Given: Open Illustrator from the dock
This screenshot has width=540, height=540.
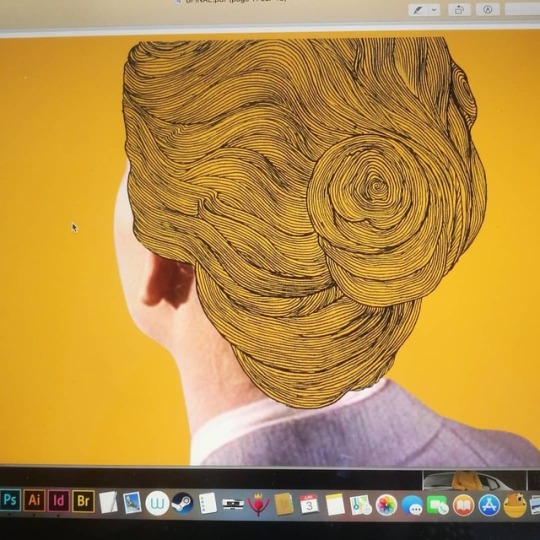Looking at the screenshot, I should click(x=34, y=500).
